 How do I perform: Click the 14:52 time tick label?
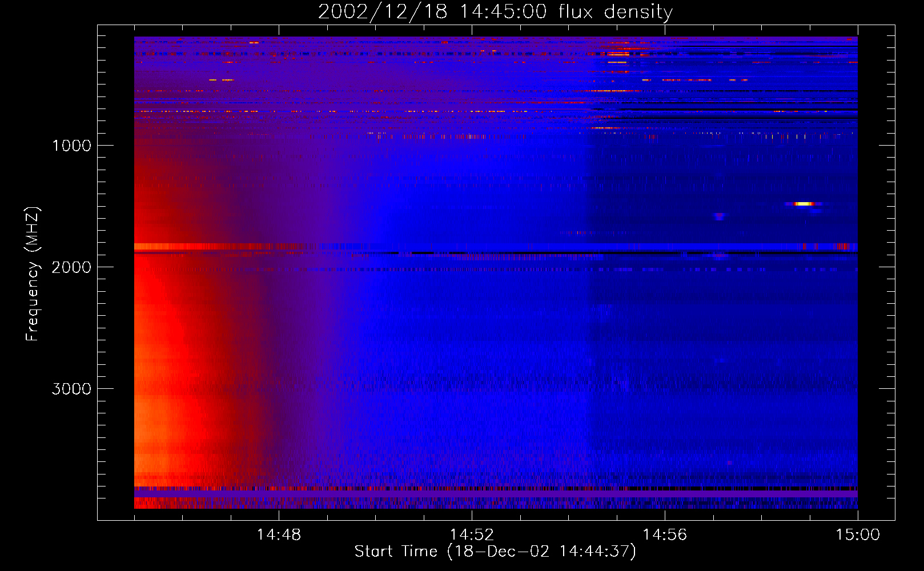[472, 535]
